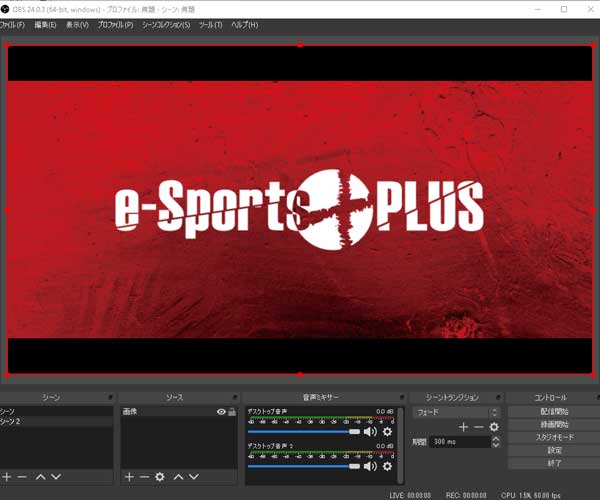Quit OBS with the 終了 button
Viewport: 600px width, 500px height.
click(554, 463)
